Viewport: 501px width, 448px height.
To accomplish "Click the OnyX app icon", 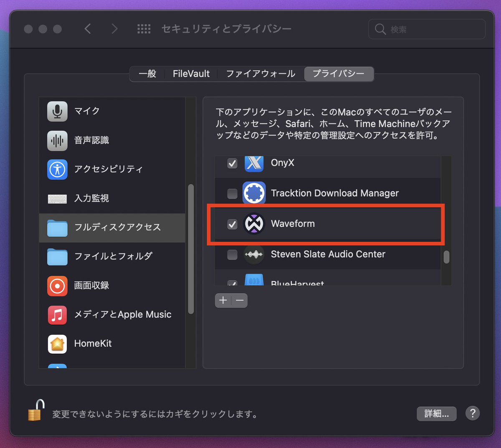I will click(x=254, y=164).
